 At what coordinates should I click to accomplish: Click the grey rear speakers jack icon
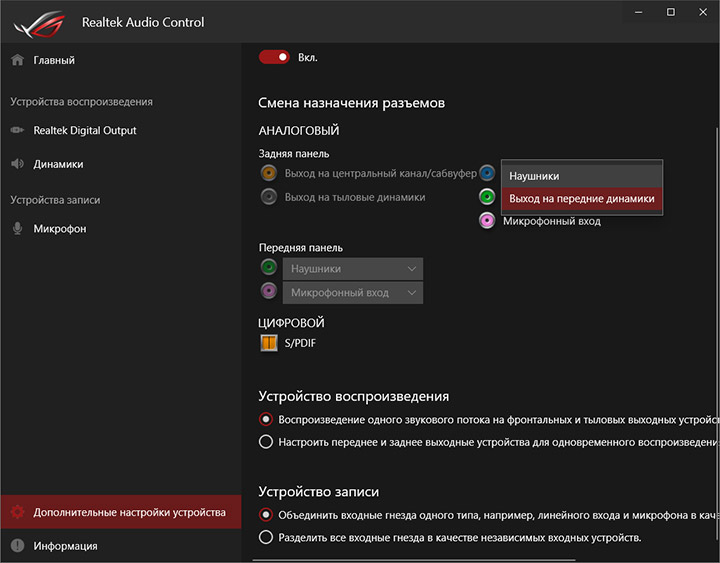(x=268, y=197)
